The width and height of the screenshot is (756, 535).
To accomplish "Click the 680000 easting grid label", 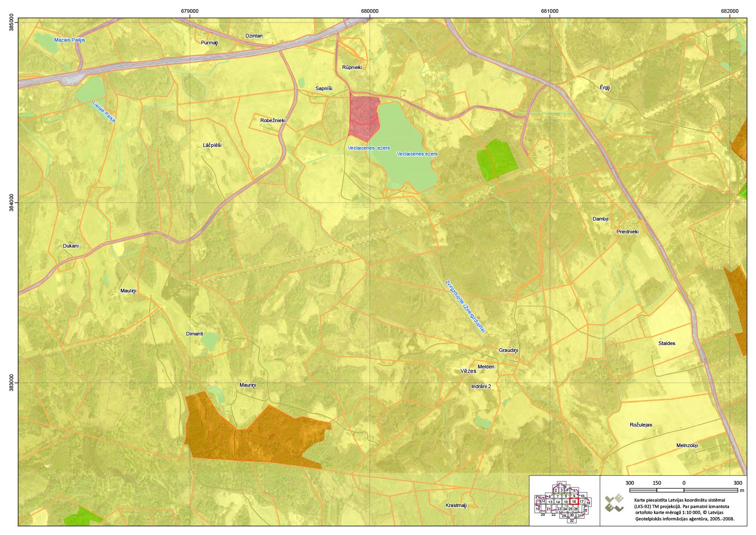I will point(370,11).
